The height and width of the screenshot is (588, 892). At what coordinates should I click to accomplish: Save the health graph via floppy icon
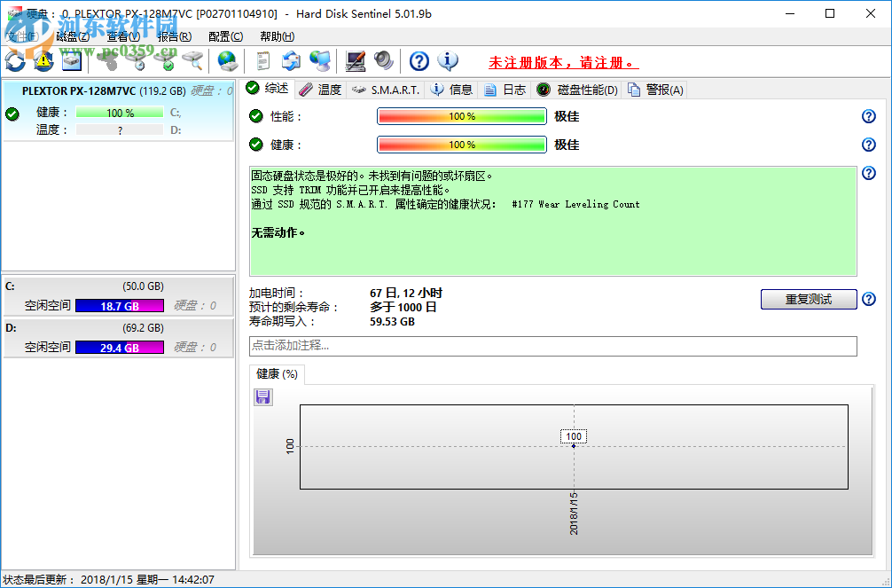tap(262, 396)
